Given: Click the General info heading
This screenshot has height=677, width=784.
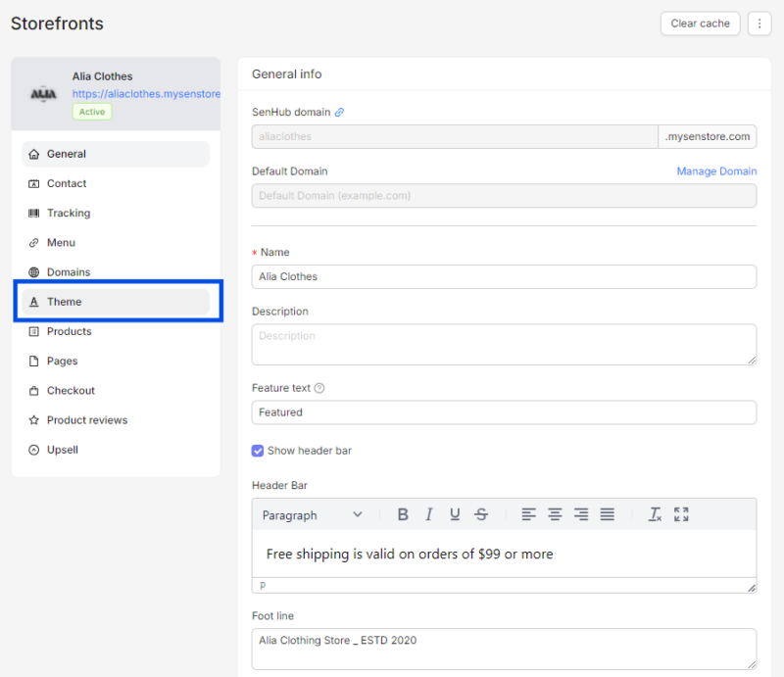Looking at the screenshot, I should pos(286,74).
